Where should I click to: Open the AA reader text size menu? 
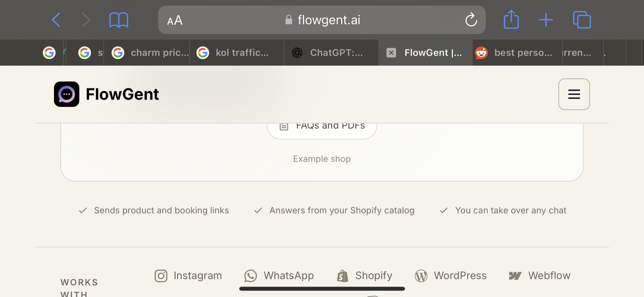point(175,21)
